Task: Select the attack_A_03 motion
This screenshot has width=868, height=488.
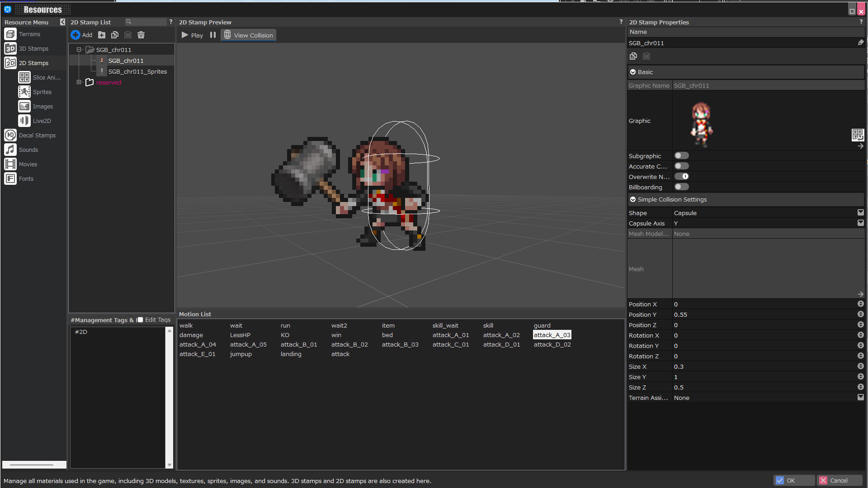Action: (552, 335)
